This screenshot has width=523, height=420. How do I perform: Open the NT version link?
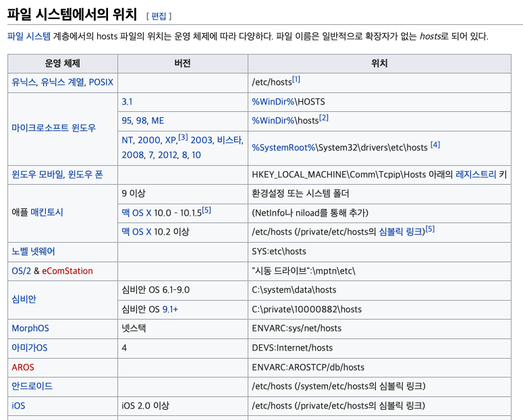128,140
